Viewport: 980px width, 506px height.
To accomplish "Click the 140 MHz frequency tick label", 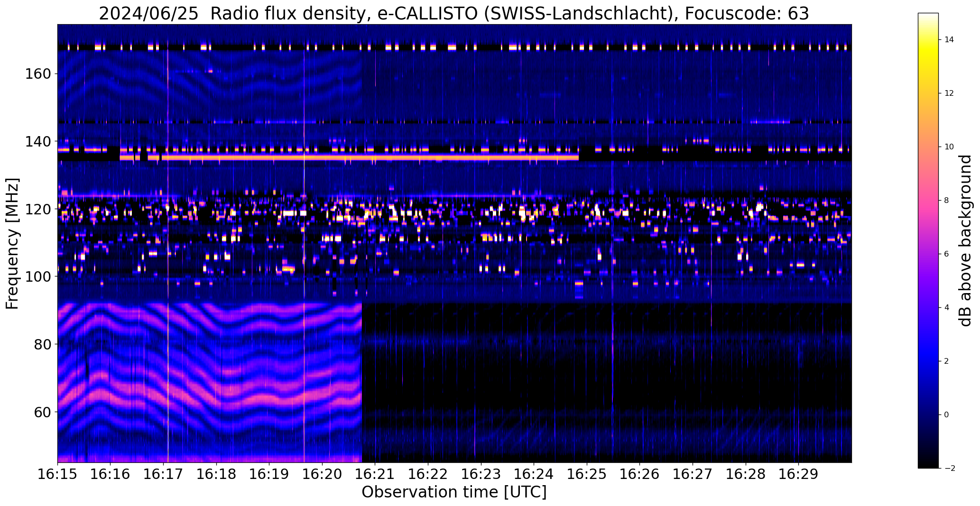I will coord(38,141).
